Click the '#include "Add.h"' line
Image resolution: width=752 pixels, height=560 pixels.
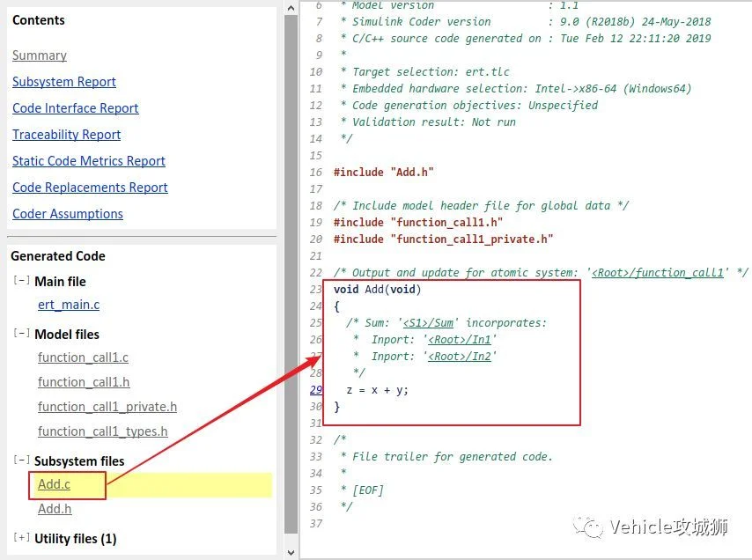coord(384,172)
